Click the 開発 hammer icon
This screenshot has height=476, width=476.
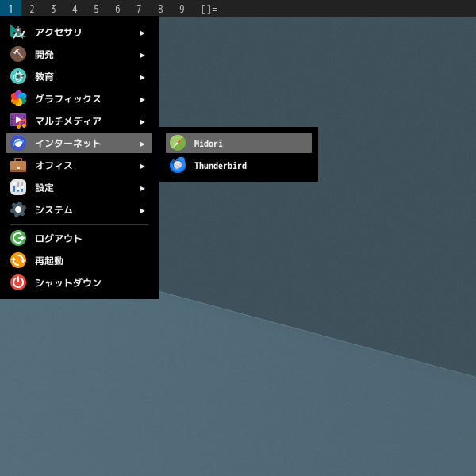tap(18, 54)
